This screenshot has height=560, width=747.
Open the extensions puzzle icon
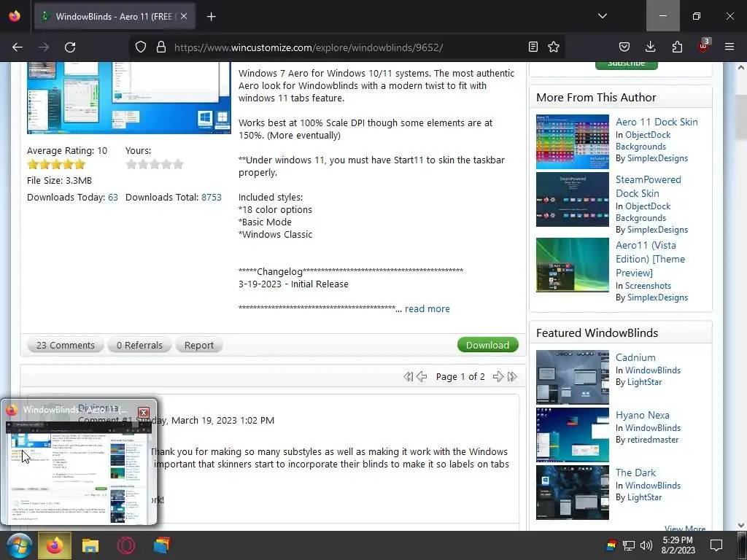(677, 47)
